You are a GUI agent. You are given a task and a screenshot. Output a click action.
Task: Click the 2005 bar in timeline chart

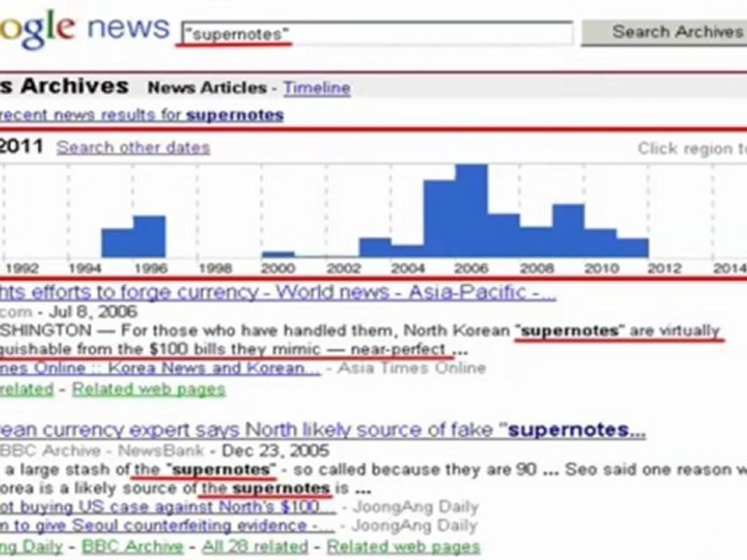click(439, 219)
